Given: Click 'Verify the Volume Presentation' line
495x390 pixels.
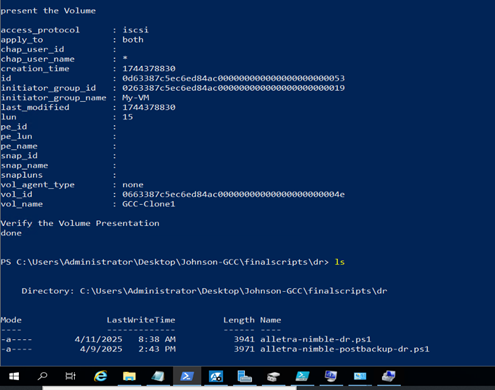Looking at the screenshot, I should point(80,223).
